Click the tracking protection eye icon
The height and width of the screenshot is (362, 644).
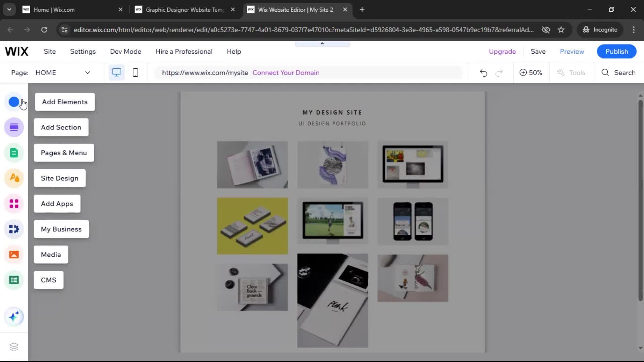point(546,29)
